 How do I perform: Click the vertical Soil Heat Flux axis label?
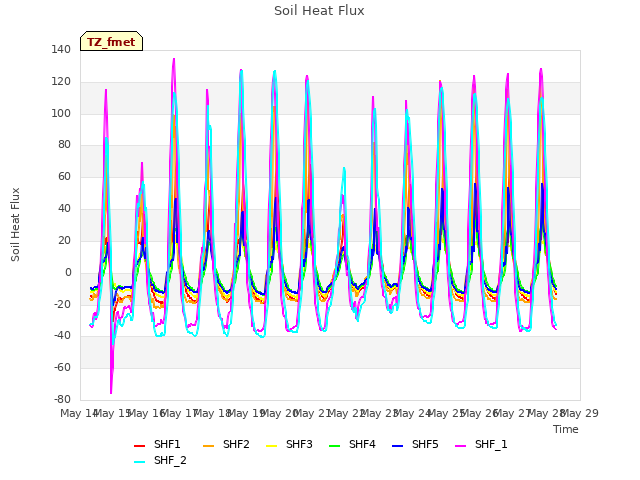15,224
